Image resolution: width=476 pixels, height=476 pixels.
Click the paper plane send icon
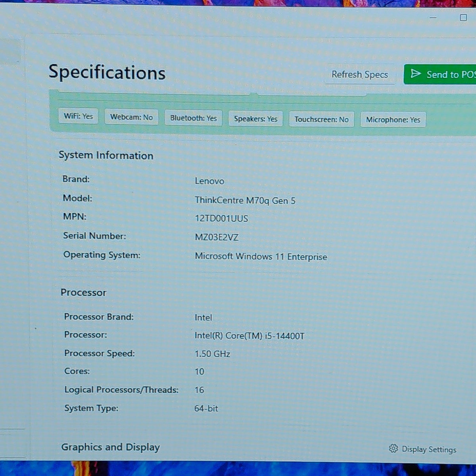pyautogui.click(x=415, y=74)
